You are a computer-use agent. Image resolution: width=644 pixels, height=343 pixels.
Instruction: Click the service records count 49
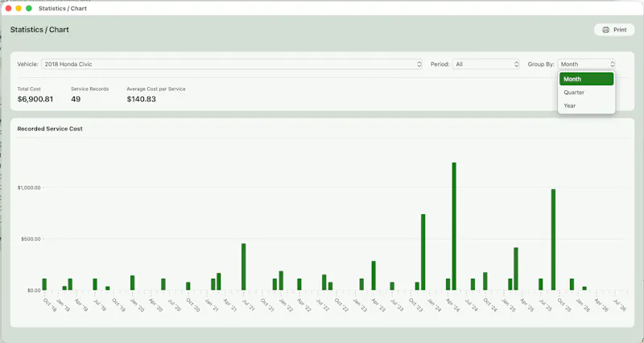click(x=76, y=99)
